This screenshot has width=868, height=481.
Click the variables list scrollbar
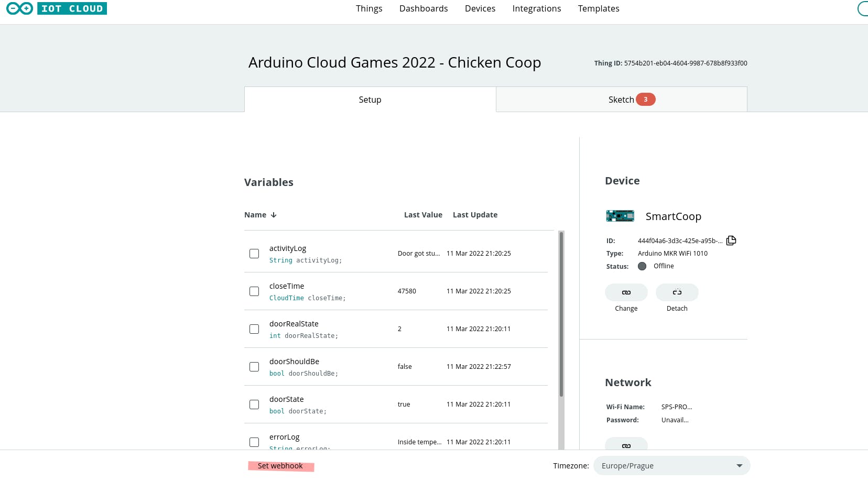click(x=561, y=314)
